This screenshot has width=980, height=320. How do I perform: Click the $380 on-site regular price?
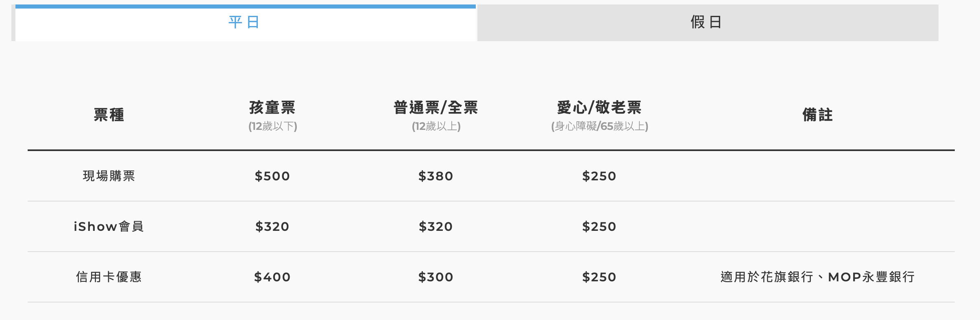click(436, 176)
